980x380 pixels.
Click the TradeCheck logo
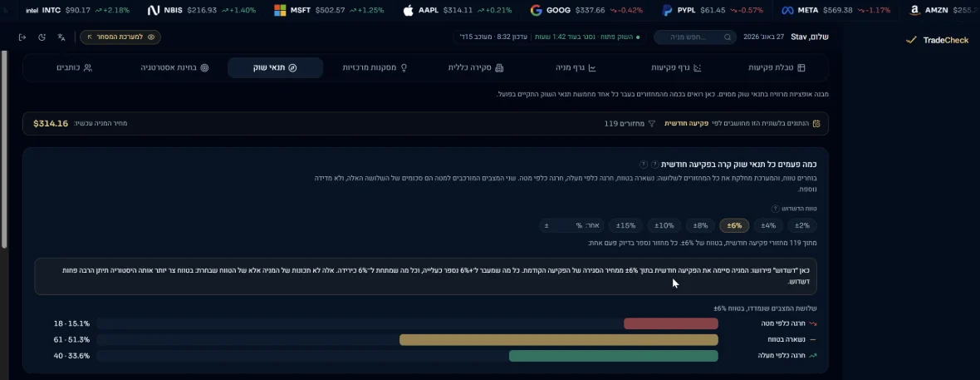point(937,40)
